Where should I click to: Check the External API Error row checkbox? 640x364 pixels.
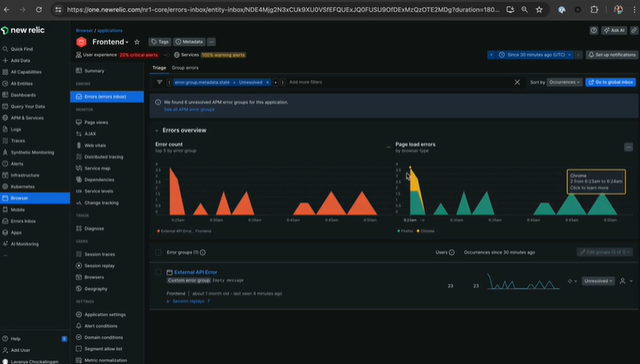[158, 273]
